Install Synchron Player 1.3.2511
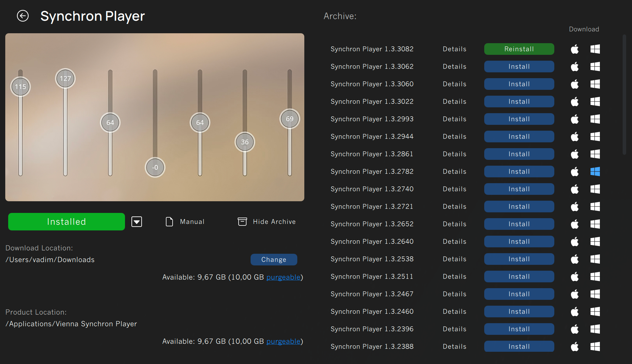The width and height of the screenshot is (632, 364). [519, 276]
